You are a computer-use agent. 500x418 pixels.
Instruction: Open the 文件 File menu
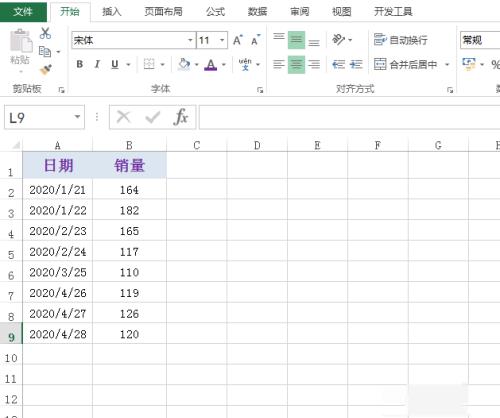[x=23, y=11]
